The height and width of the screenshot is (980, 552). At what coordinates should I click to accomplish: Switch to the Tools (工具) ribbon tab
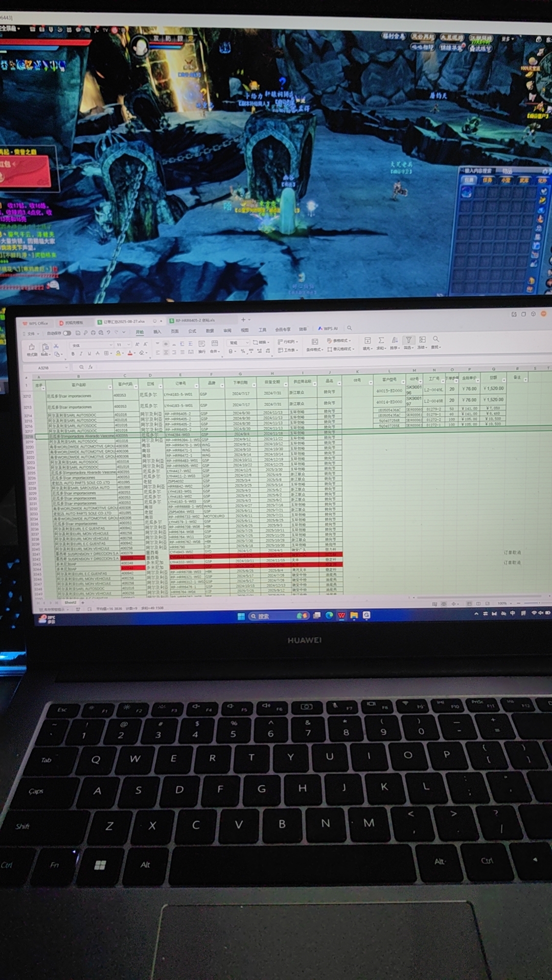[263, 330]
